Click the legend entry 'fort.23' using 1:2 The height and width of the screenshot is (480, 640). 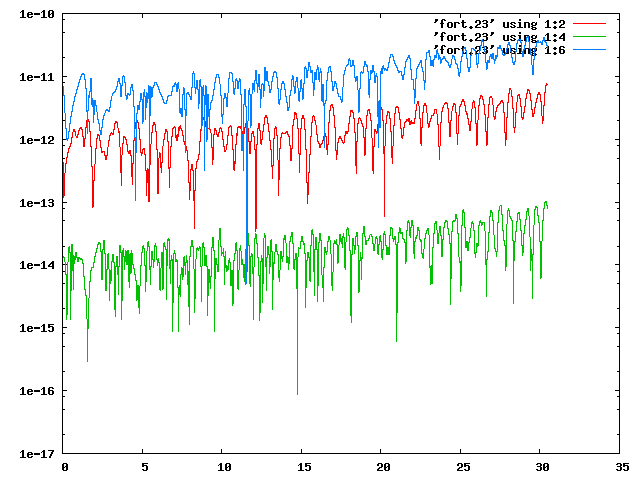click(500, 24)
